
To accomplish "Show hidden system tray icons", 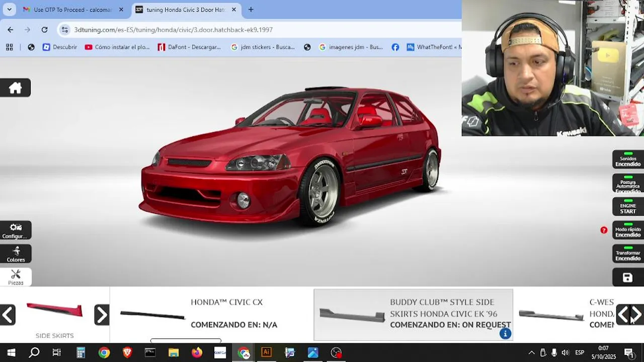I will pos(531,352).
